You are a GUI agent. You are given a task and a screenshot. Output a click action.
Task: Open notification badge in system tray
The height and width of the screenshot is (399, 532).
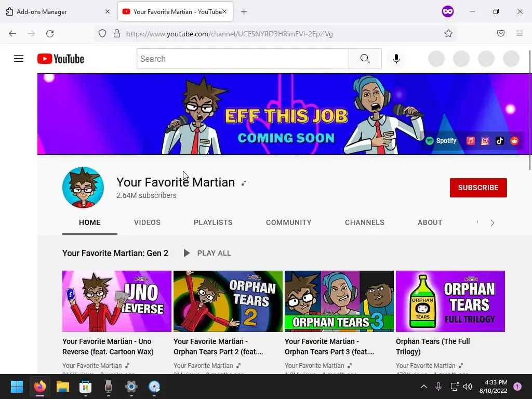click(x=517, y=387)
